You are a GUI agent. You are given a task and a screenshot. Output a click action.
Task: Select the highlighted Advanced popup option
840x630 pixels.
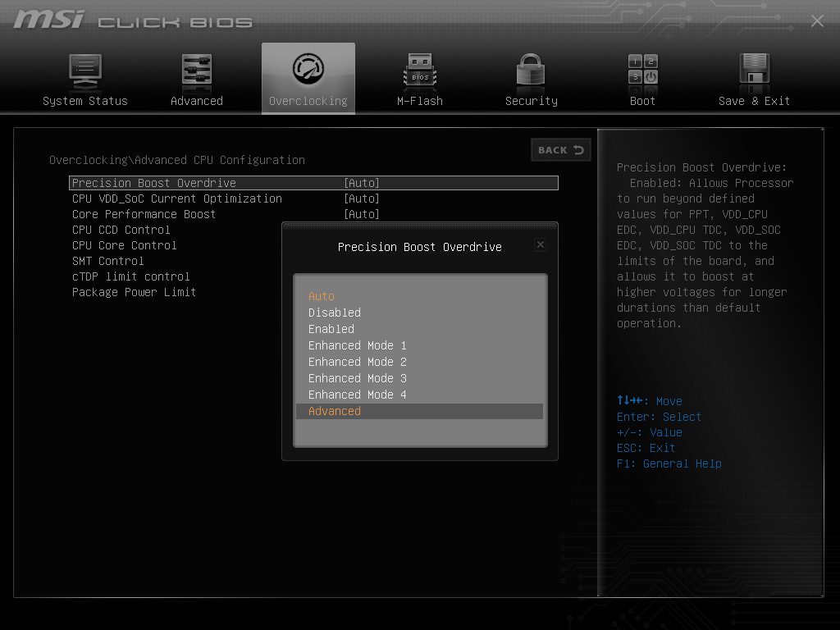(419, 411)
